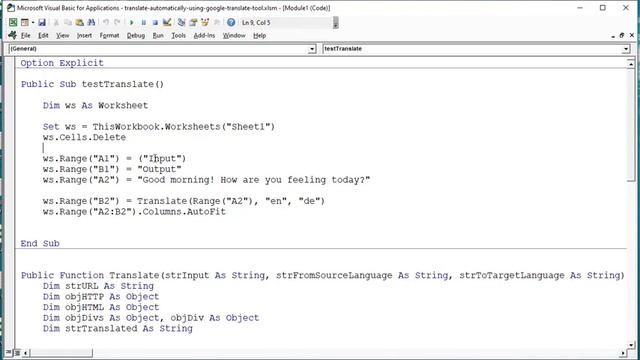Click the horizontal scrollbar thumb
The image size is (640, 360).
coord(61,353)
